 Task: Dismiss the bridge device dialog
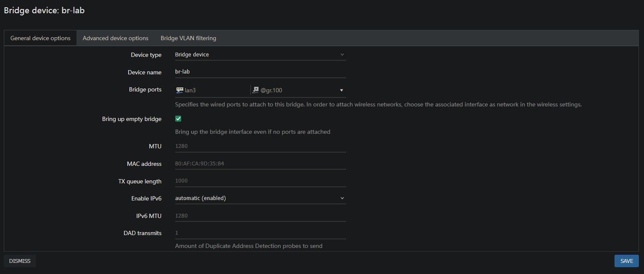click(20, 261)
